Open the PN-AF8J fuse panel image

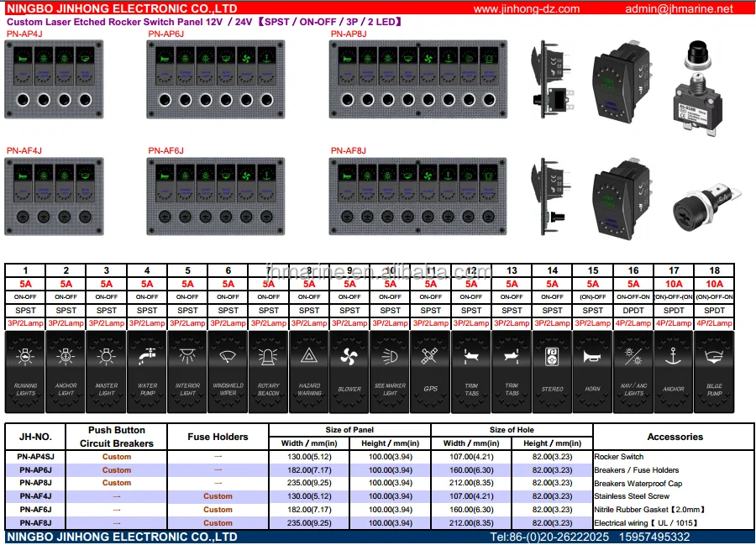tap(418, 197)
